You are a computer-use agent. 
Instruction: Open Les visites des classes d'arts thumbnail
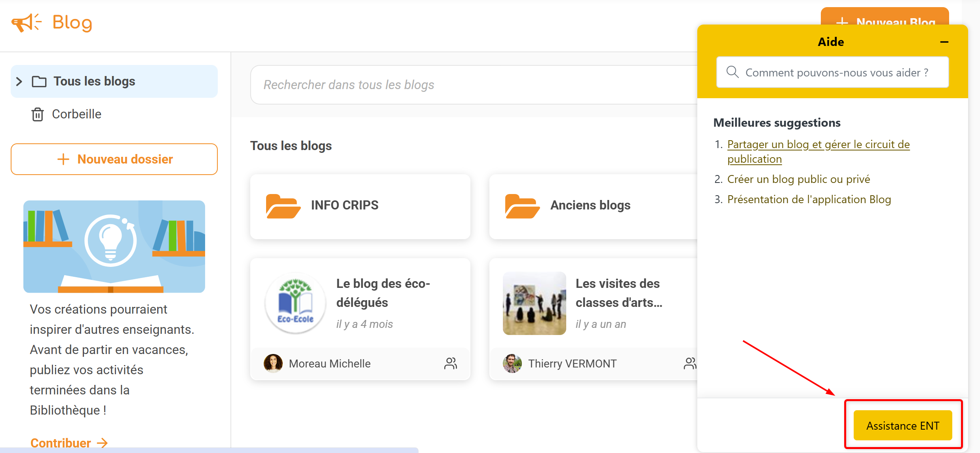(x=534, y=303)
